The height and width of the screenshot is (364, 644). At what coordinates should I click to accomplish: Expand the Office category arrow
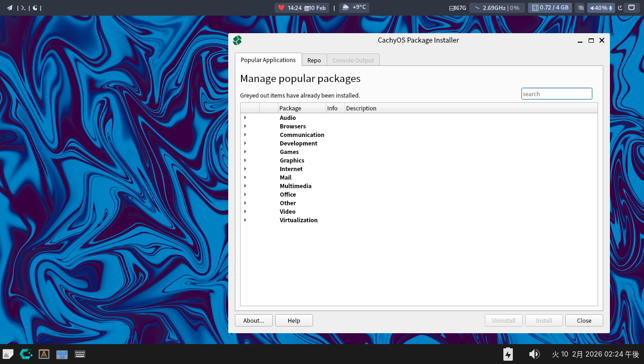pos(245,194)
